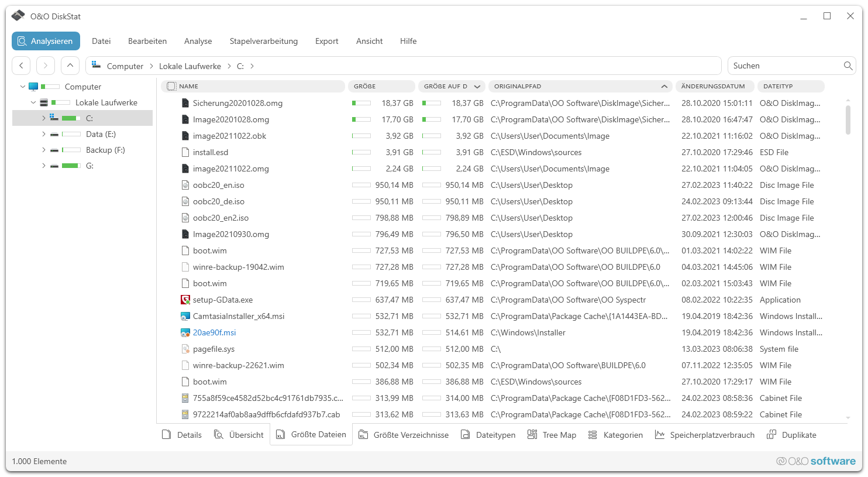Click file icon of install.esd
Image resolution: width=868 pixels, height=477 pixels.
tap(185, 152)
